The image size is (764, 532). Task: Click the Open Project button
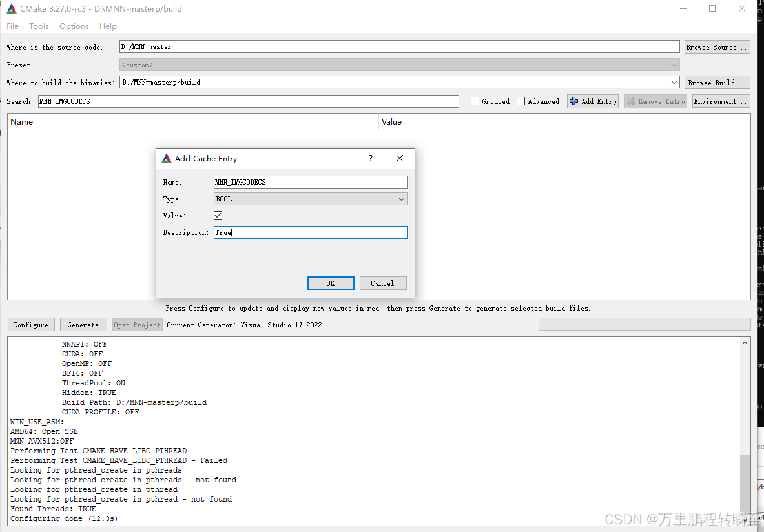(138, 325)
